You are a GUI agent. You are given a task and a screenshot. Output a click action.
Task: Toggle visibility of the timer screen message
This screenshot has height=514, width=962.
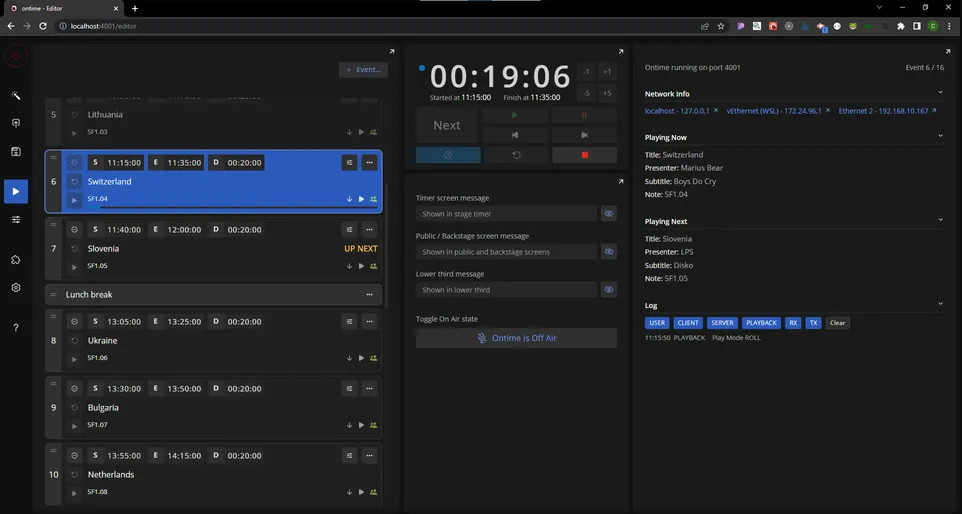(609, 214)
